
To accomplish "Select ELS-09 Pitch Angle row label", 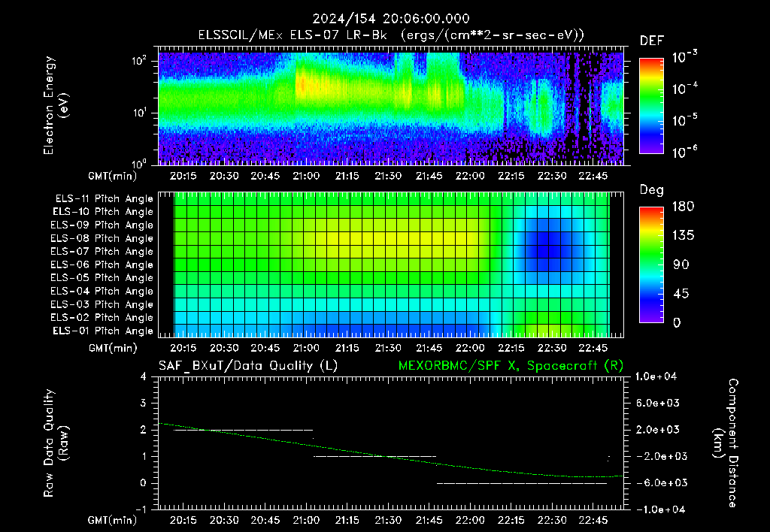I will [x=102, y=225].
